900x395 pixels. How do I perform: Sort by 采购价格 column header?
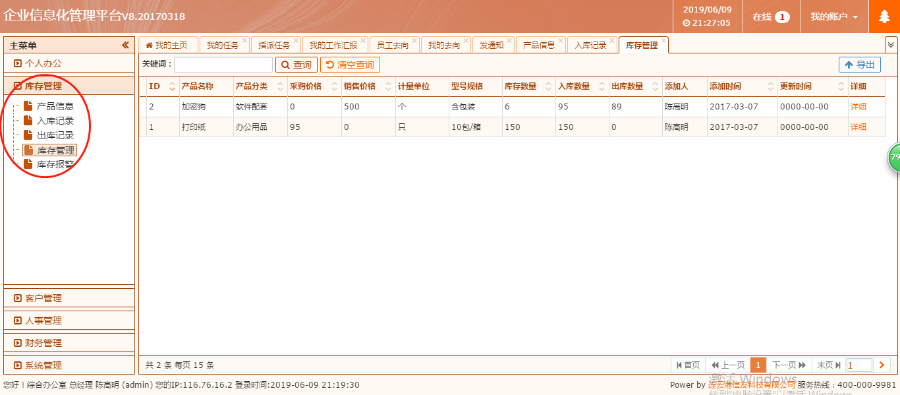(313, 86)
